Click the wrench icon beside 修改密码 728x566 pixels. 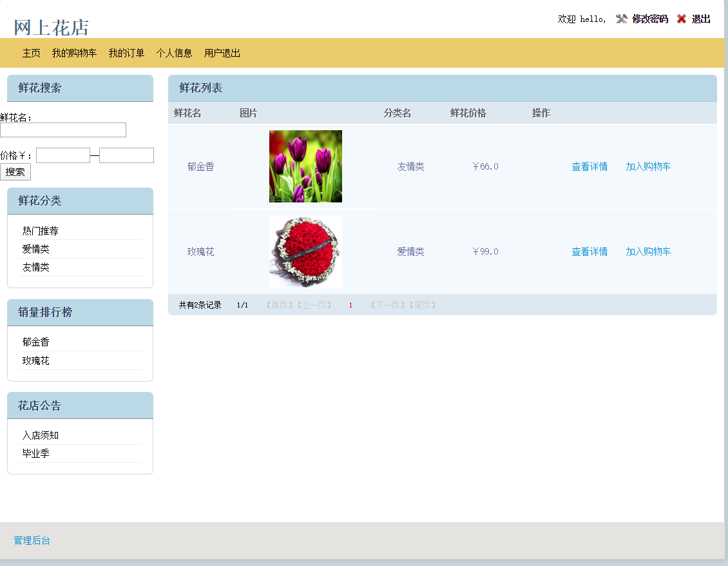click(x=621, y=19)
